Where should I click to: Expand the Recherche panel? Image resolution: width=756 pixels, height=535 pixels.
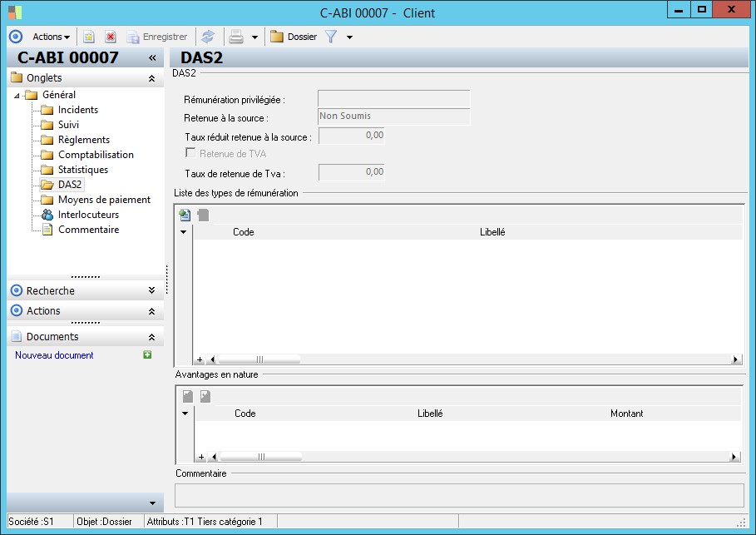[151, 290]
